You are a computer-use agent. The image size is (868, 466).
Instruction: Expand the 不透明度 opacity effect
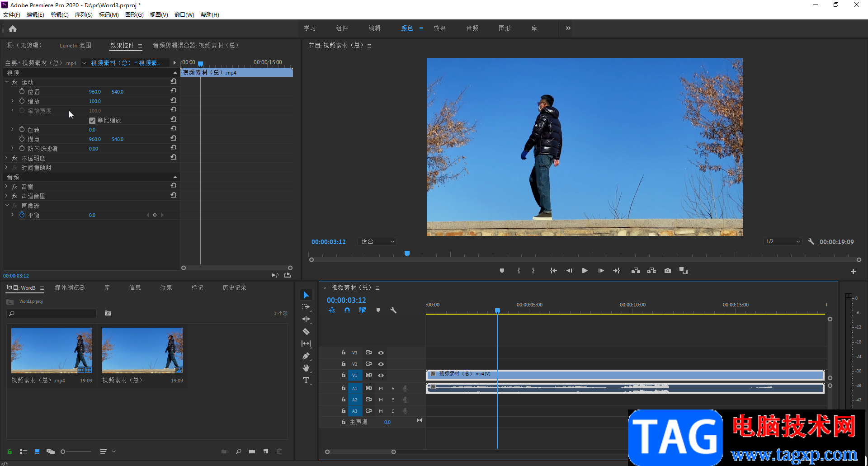7,158
